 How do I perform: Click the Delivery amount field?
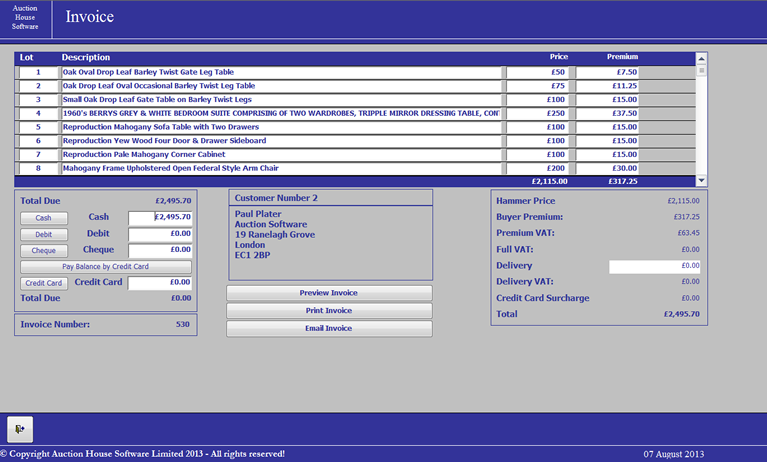pyautogui.click(x=654, y=266)
